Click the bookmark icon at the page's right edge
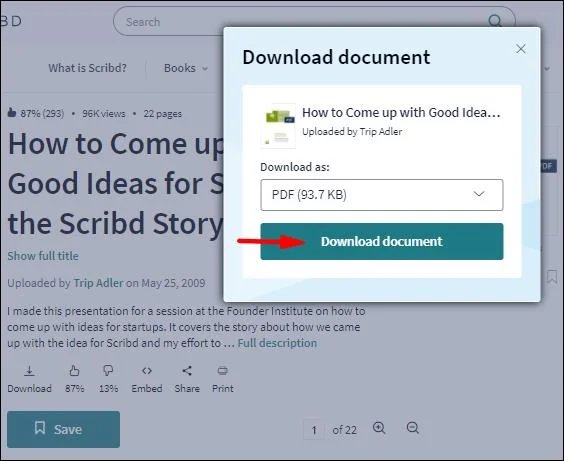Screen dimensions: 564x461 click(x=552, y=277)
